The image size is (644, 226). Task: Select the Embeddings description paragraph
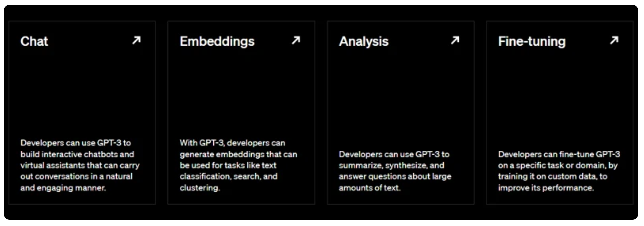239,165
